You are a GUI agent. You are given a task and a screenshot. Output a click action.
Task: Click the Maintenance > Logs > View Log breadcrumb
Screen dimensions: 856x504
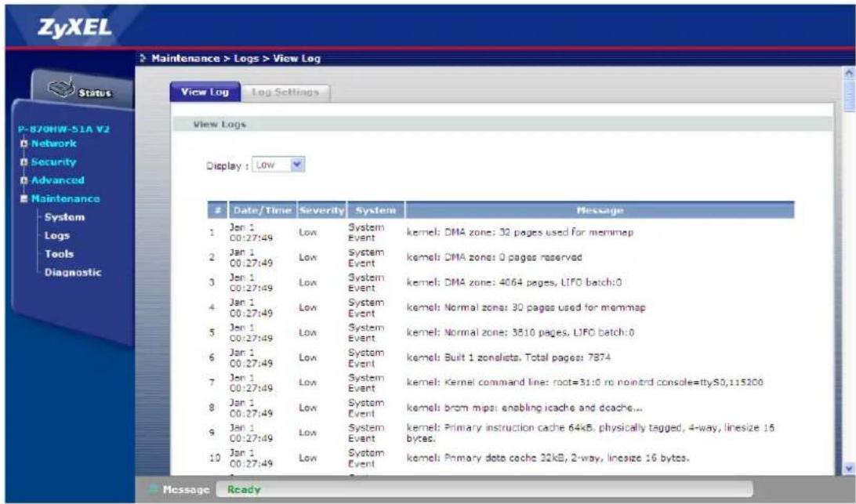click(236, 59)
